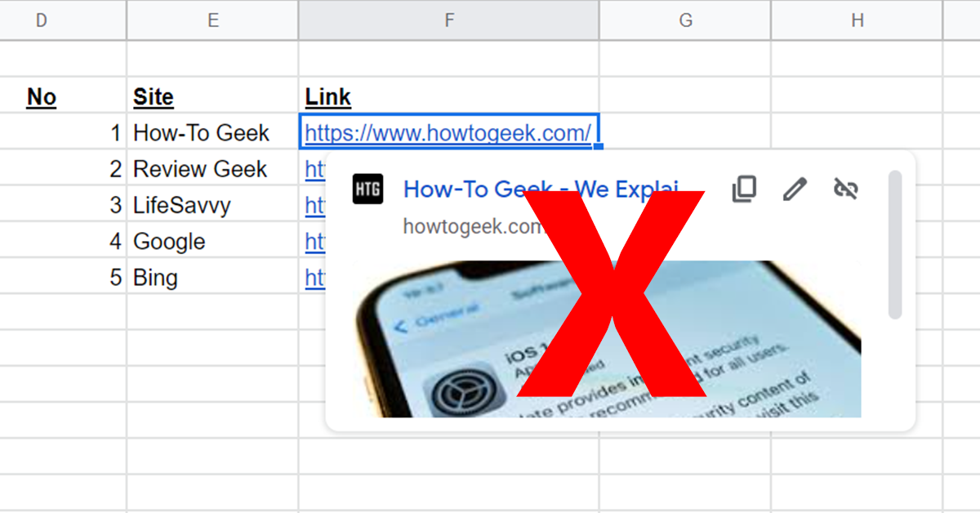Select the "No" header cell
The width and height of the screenshot is (980, 513).
pos(63,96)
